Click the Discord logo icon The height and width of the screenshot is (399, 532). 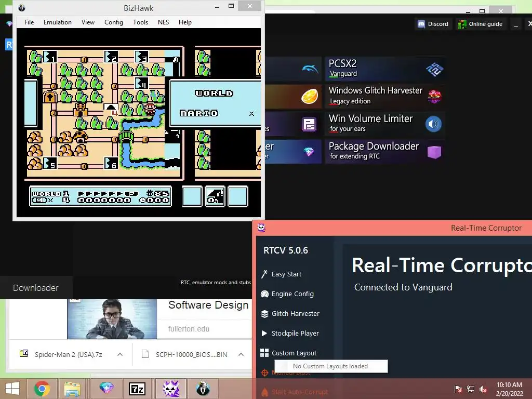click(421, 24)
